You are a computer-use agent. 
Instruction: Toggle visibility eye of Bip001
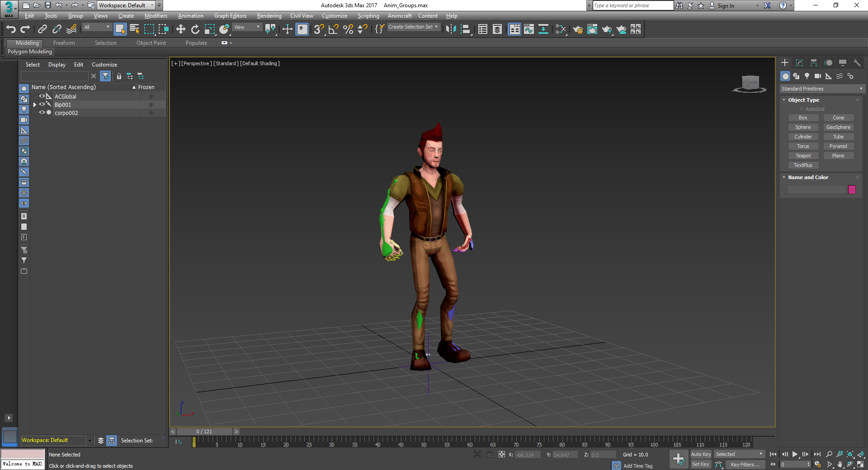(42, 104)
